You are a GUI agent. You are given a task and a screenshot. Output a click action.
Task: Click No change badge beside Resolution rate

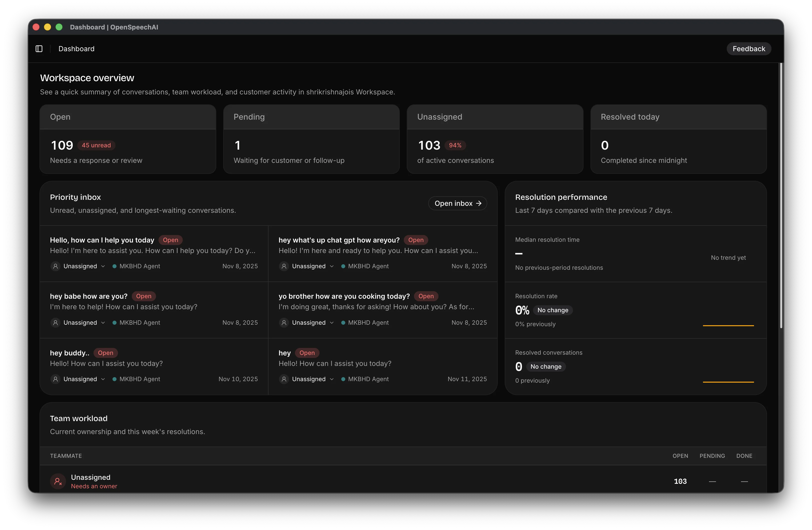tap(553, 310)
